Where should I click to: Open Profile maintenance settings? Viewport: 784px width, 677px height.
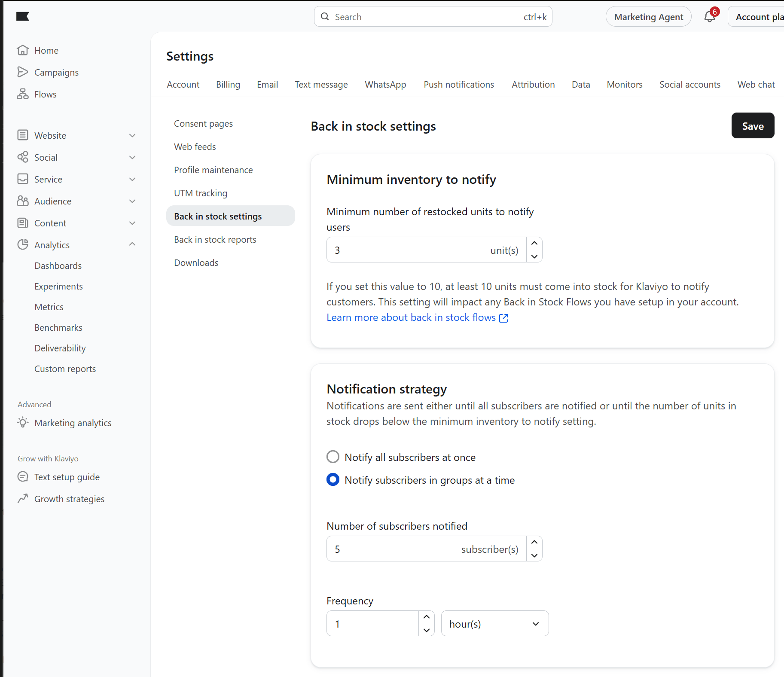(214, 170)
